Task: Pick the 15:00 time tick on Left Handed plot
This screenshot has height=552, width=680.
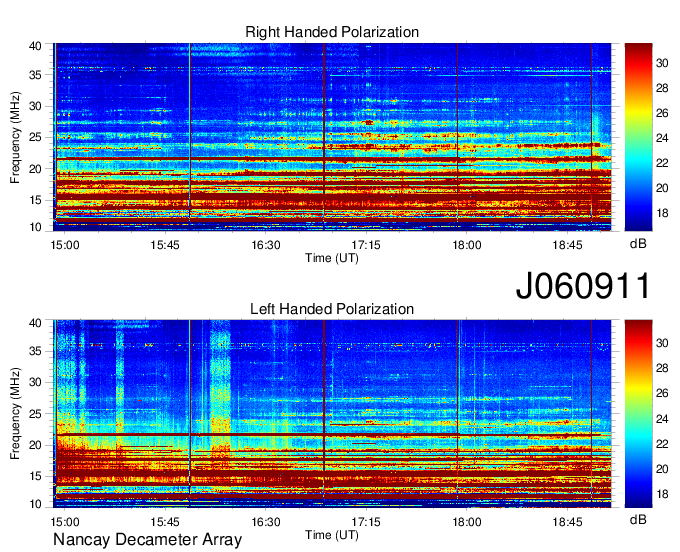Action: click(x=65, y=522)
